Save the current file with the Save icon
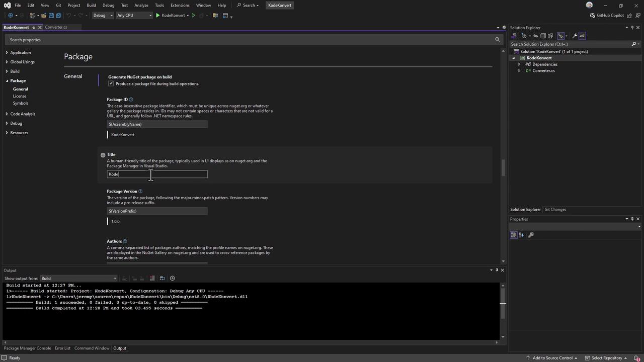 [x=51, y=16]
